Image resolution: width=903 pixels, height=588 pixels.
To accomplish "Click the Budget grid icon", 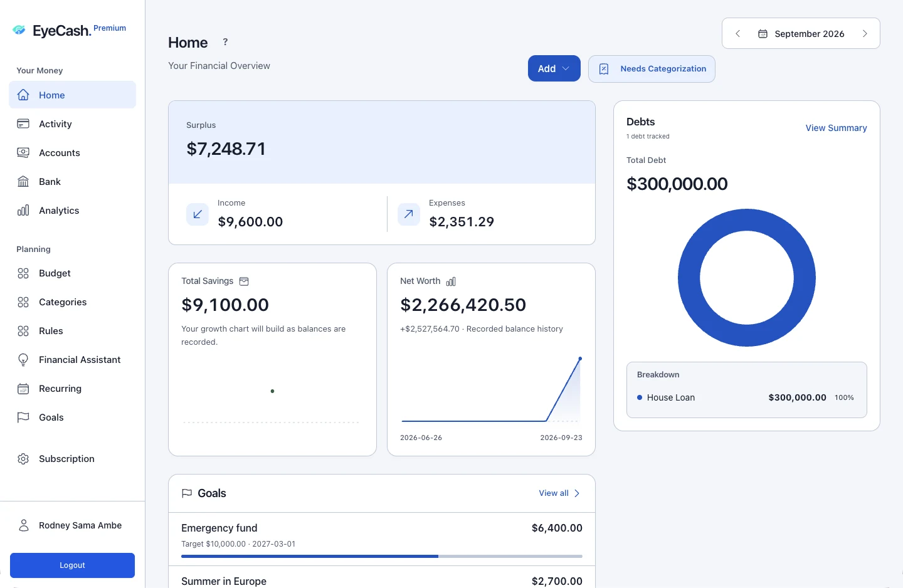I will 23,273.
